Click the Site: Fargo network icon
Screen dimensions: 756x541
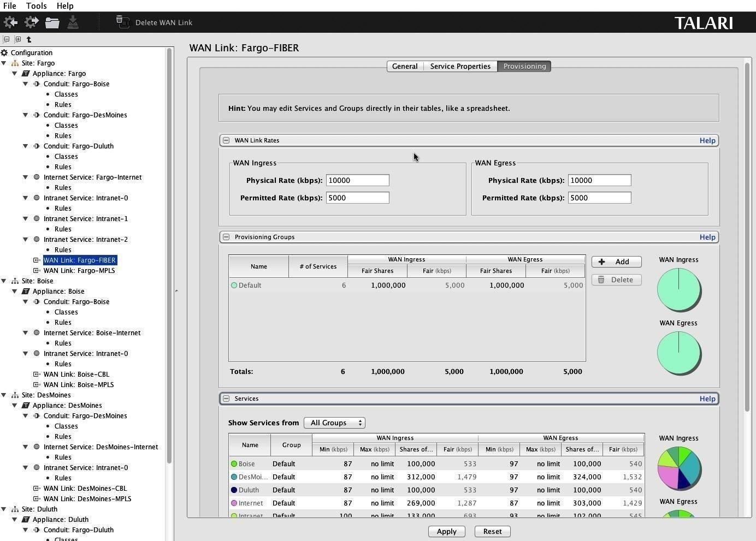[15, 63]
